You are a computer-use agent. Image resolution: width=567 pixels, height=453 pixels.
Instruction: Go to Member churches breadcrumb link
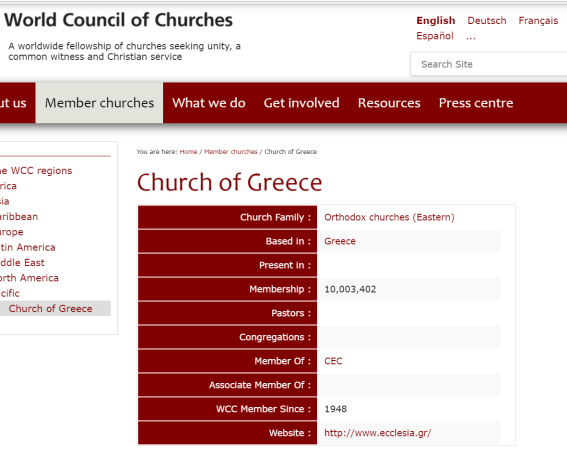click(231, 151)
